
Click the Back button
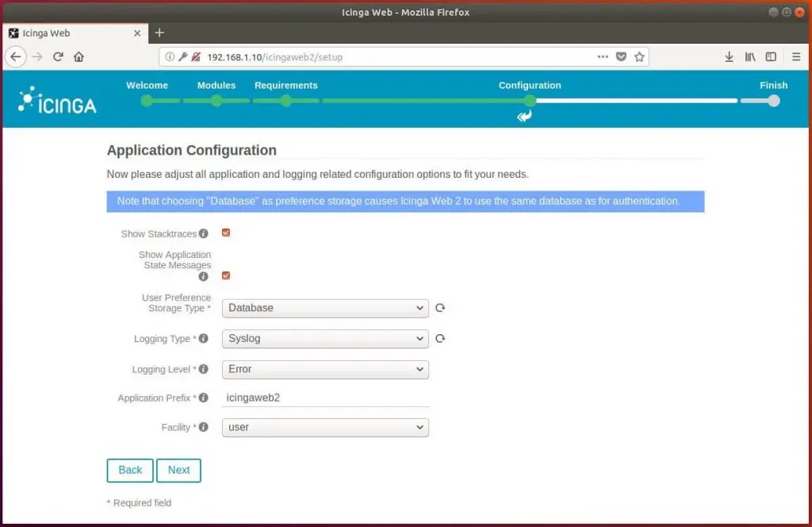point(130,470)
